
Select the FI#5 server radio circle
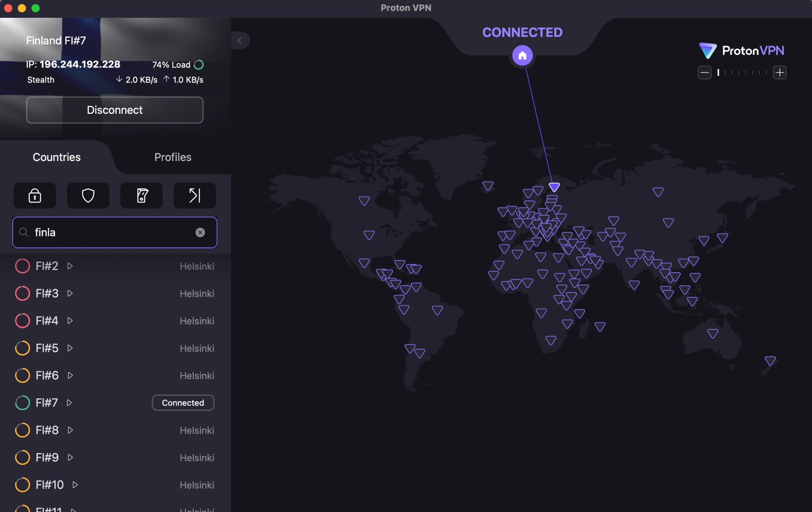pyautogui.click(x=23, y=348)
